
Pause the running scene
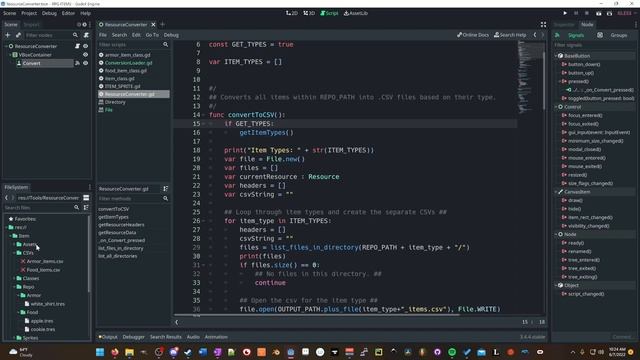click(576, 13)
